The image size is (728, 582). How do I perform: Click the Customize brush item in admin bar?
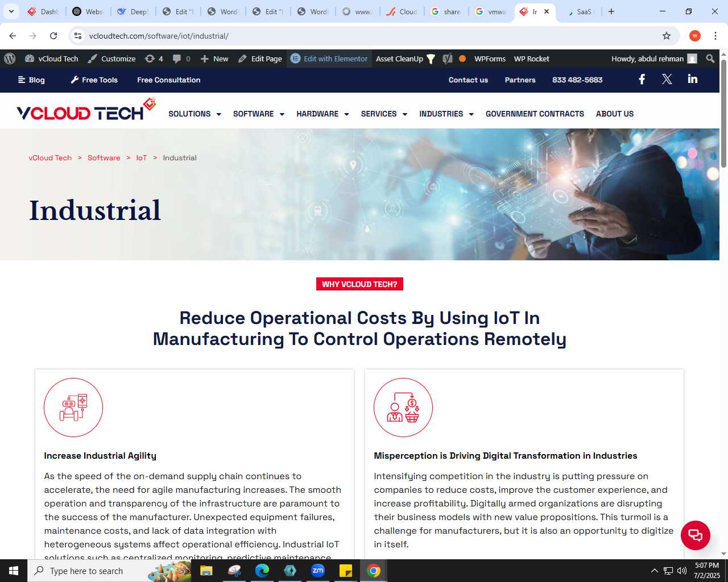pos(112,59)
